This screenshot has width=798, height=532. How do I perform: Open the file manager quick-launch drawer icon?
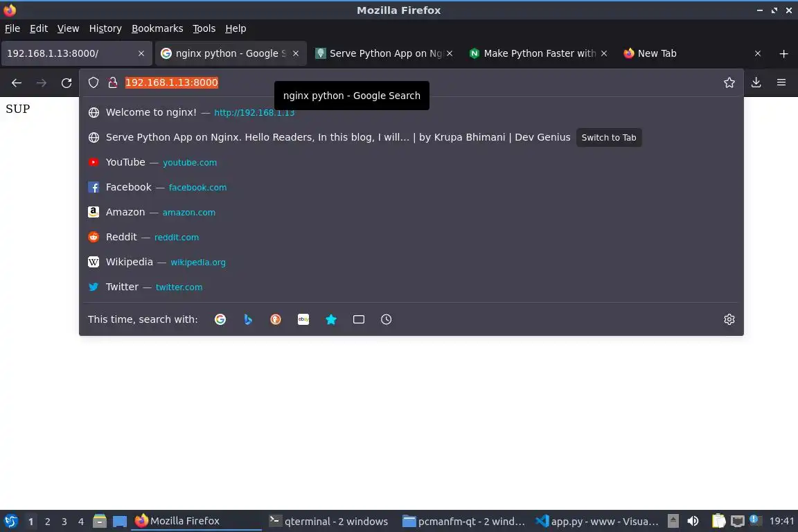click(100, 521)
